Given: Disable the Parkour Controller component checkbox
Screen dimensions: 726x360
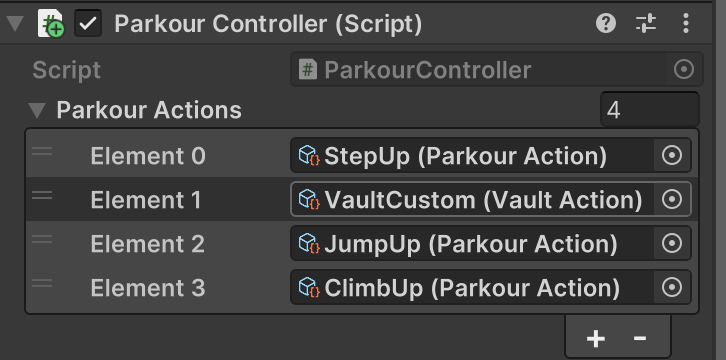Looking at the screenshot, I should [88, 24].
